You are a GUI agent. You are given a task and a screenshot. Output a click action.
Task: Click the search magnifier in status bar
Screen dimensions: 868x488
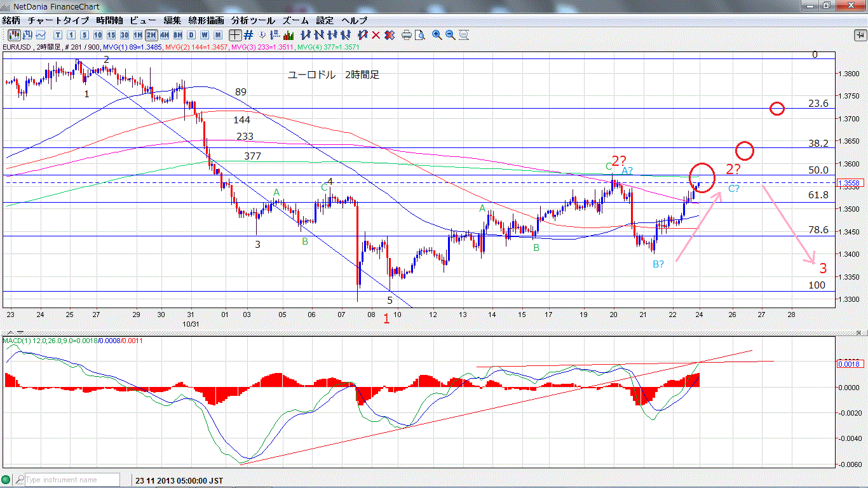pyautogui.click(x=20, y=480)
